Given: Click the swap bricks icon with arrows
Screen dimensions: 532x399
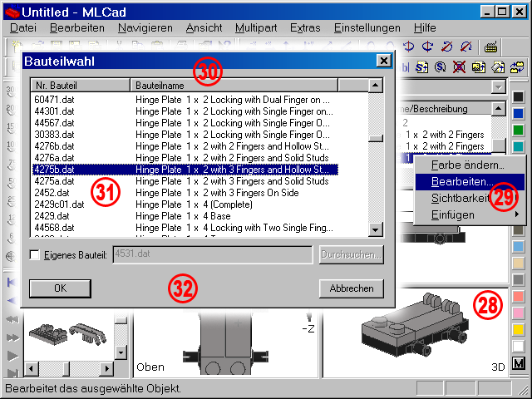Looking at the screenshot, I should point(517,67).
